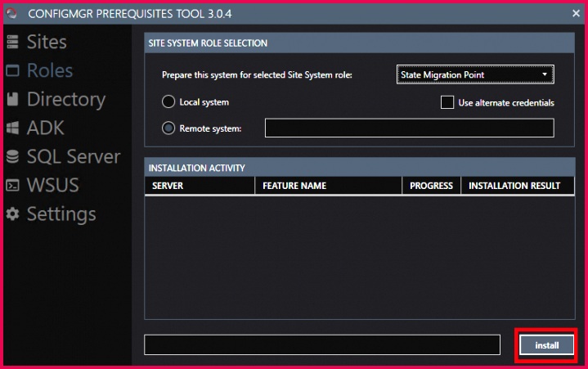Click the install button
Image resolution: width=588 pixels, height=369 pixels.
(547, 345)
